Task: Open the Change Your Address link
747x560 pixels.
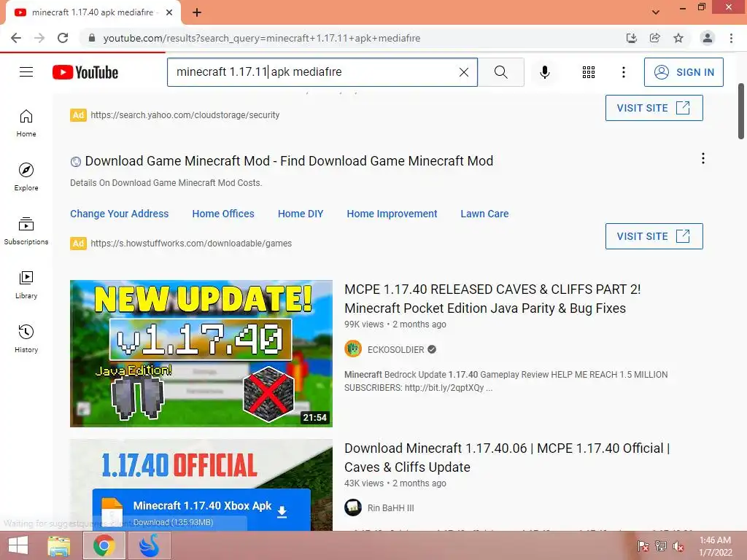Action: coord(119,214)
